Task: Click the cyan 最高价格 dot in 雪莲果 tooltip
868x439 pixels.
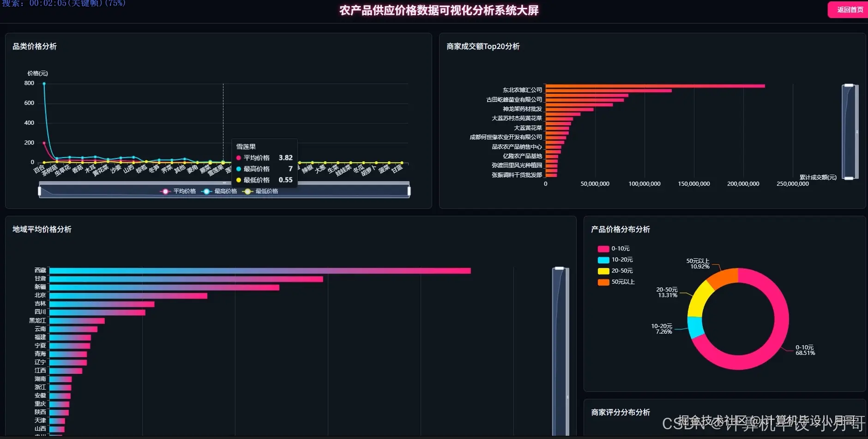Action: point(239,169)
